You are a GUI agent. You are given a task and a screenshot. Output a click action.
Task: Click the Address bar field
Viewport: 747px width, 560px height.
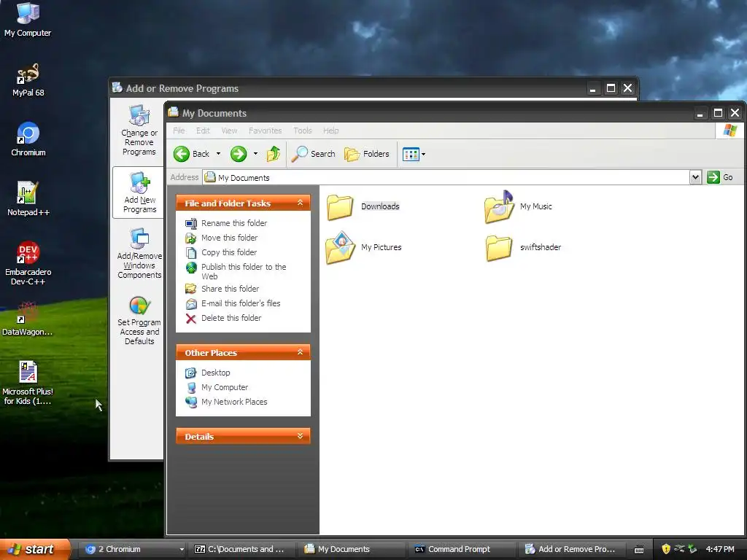pyautogui.click(x=446, y=177)
